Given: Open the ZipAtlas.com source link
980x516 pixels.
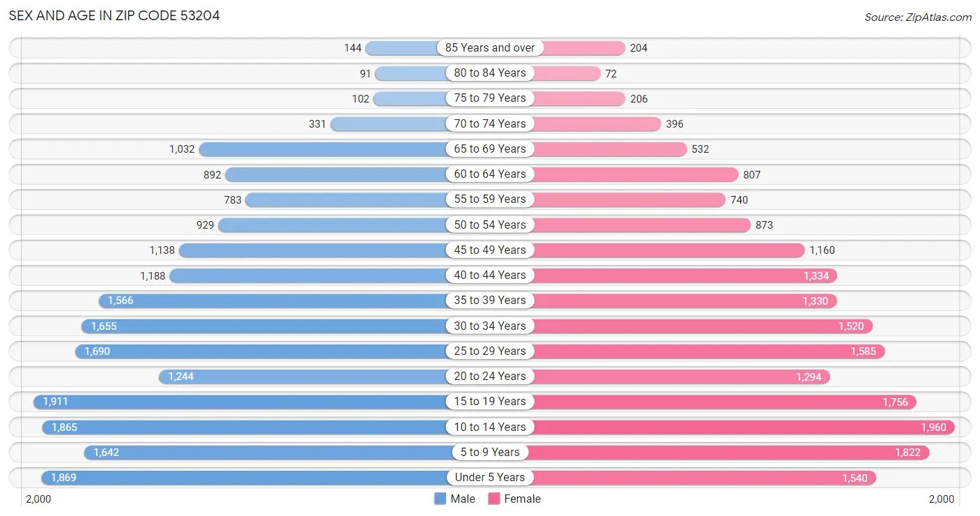Looking at the screenshot, I should click(917, 17).
